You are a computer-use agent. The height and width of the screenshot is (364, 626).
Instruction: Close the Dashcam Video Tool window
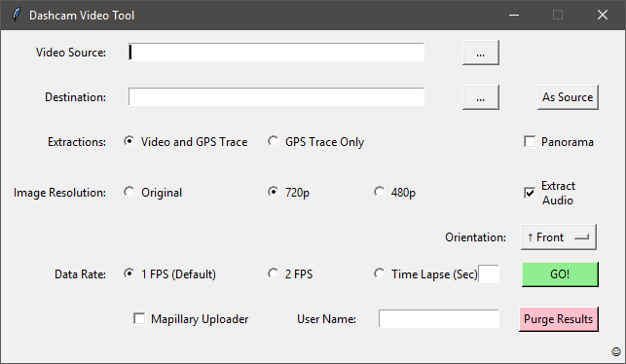coord(603,16)
